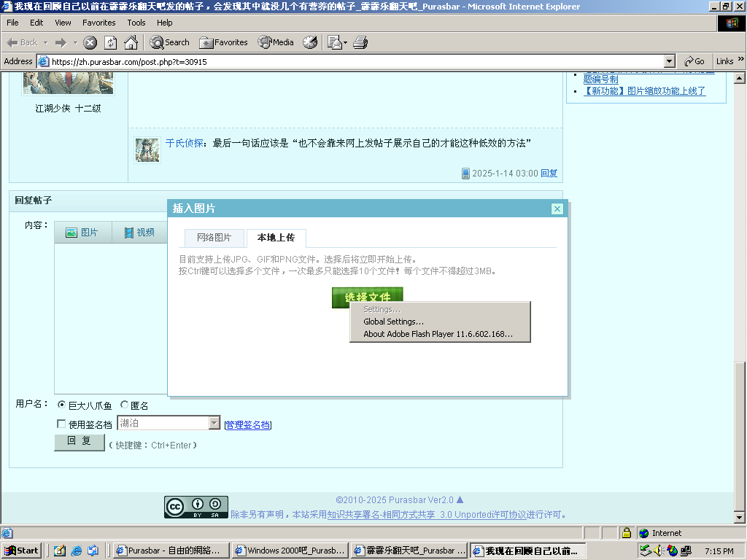Click the mobile phone icon beside timestamp

click(465, 174)
